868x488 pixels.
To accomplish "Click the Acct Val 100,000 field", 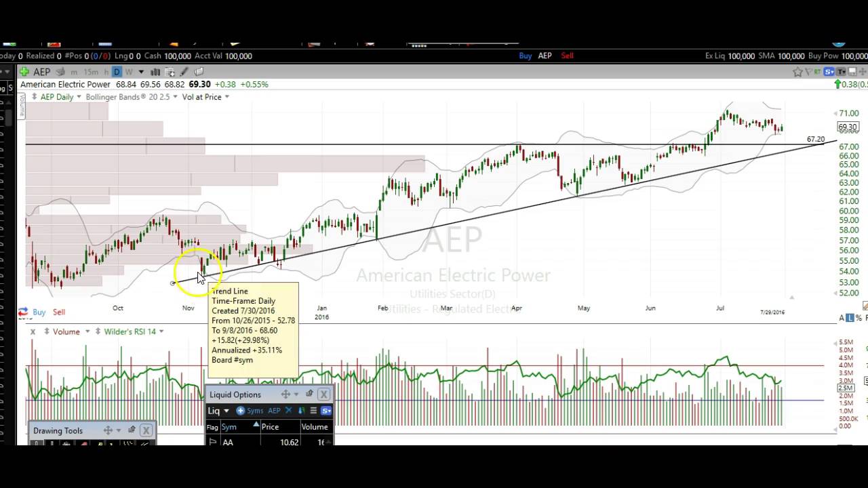I will (x=223, y=56).
